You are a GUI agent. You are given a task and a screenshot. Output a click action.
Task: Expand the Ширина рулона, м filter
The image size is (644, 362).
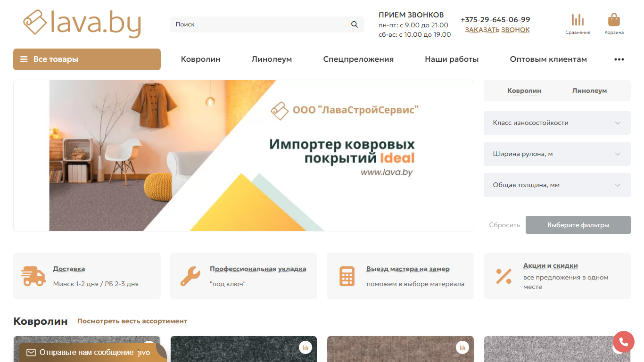[557, 154]
